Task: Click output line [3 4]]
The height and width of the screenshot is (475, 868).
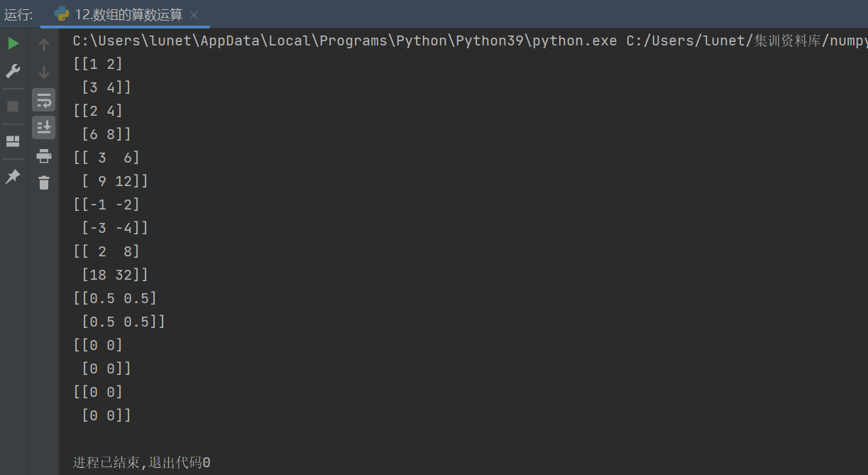Action: point(106,87)
